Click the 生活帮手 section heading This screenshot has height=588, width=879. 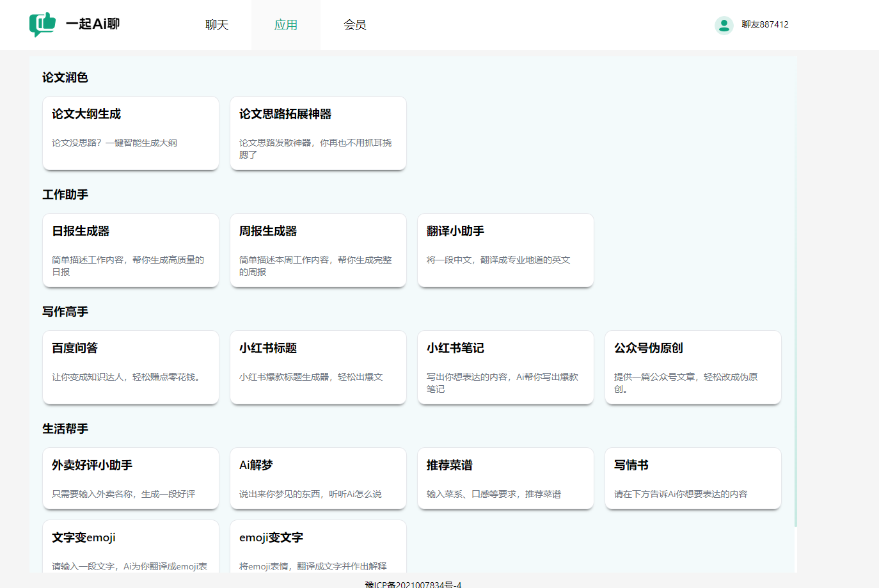pyautogui.click(x=65, y=429)
